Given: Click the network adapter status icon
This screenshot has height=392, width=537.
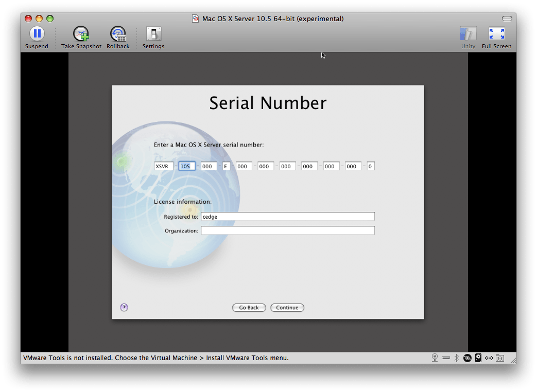Looking at the screenshot, I should (x=489, y=358).
